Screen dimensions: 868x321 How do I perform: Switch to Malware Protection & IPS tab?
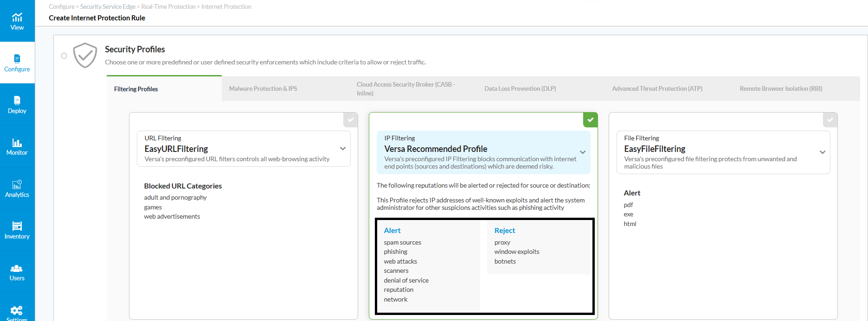(263, 88)
